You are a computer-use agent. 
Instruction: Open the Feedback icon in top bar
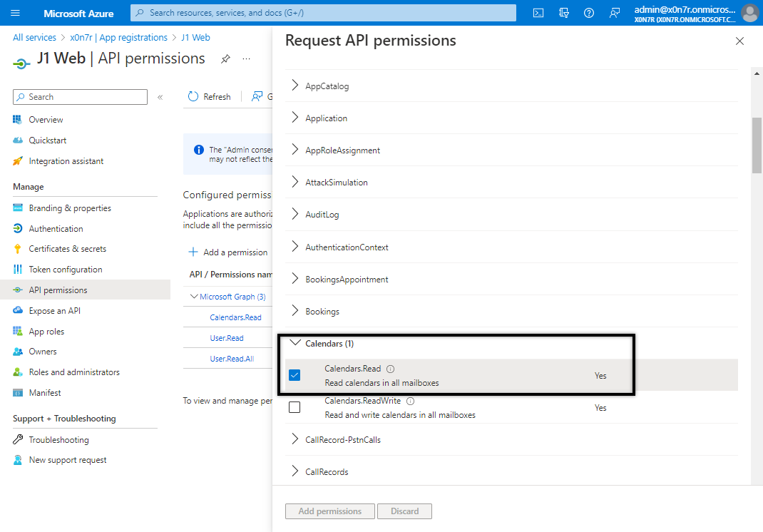614,13
